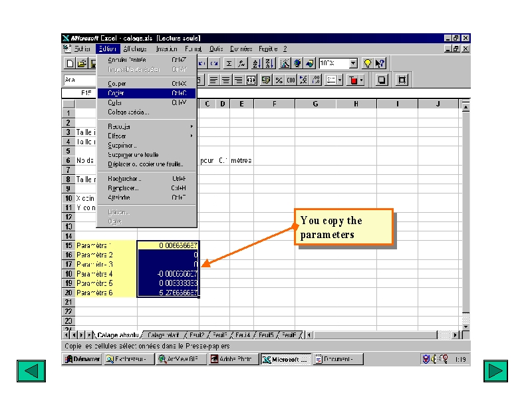The height and width of the screenshot is (399, 532).
Task: Expand the Recopier submenu
Action: 147,126
